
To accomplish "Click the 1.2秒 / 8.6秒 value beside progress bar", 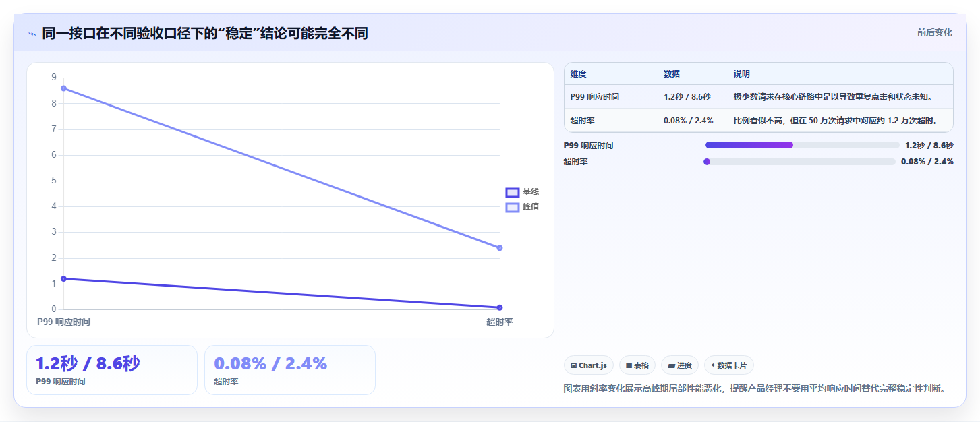I will (929, 145).
